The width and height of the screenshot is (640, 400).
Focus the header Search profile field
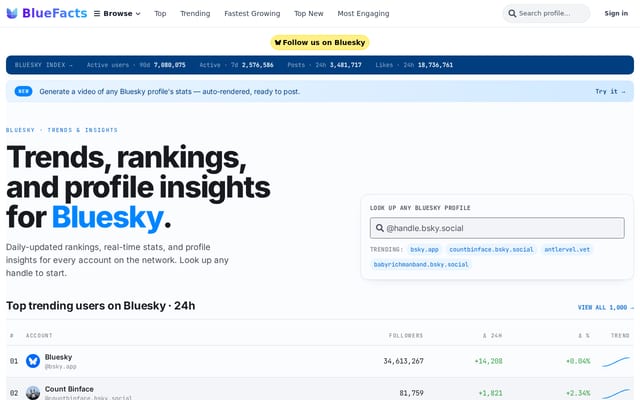coord(546,13)
